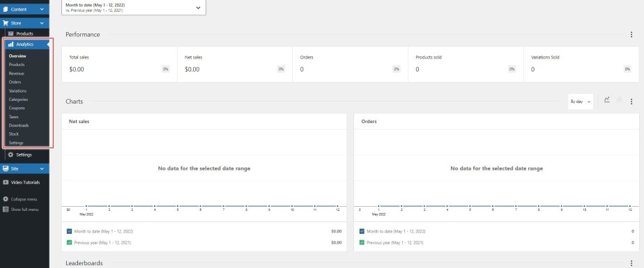This screenshot has height=268, width=644.
Task: Open Settings text under the Store menu
Action: pyautogui.click(x=24, y=155)
